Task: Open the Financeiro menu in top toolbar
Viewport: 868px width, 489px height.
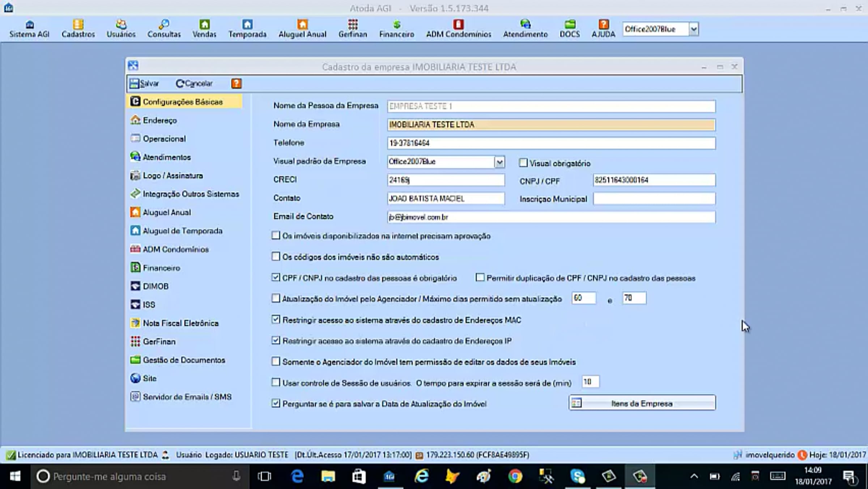Action: click(x=396, y=29)
